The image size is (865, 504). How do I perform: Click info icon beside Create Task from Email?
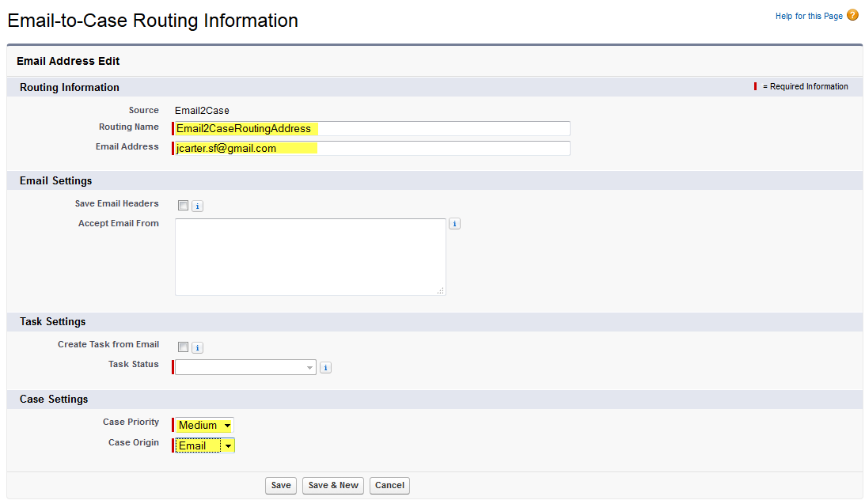198,347
